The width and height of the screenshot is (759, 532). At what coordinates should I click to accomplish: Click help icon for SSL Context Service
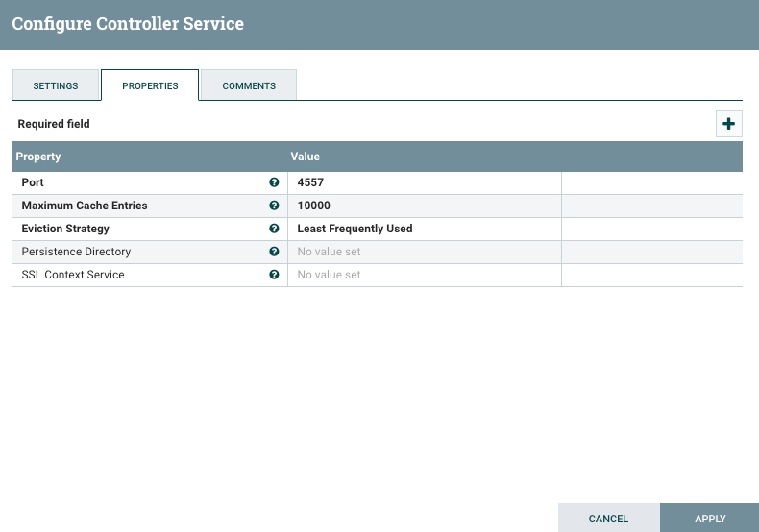(274, 275)
